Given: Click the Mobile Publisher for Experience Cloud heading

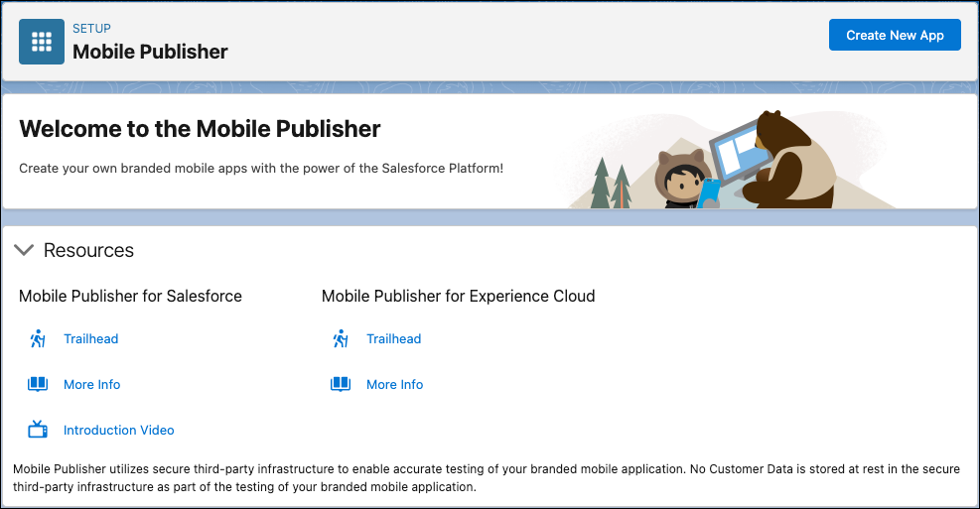Looking at the screenshot, I should pyautogui.click(x=458, y=296).
